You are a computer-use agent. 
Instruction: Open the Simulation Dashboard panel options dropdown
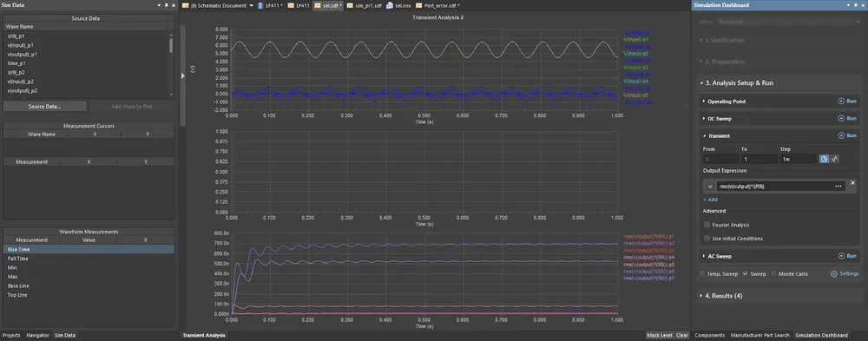849,5
